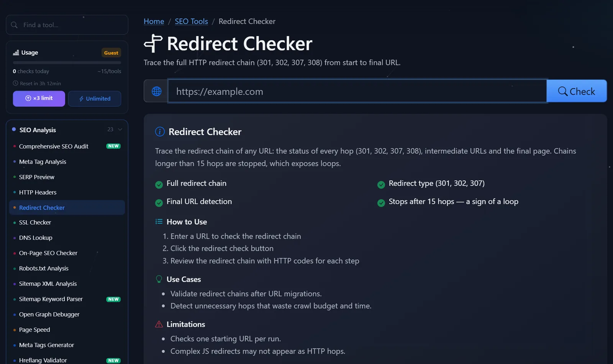Click the NEW badge on Comprehensive SEO Audit

pyautogui.click(x=113, y=146)
